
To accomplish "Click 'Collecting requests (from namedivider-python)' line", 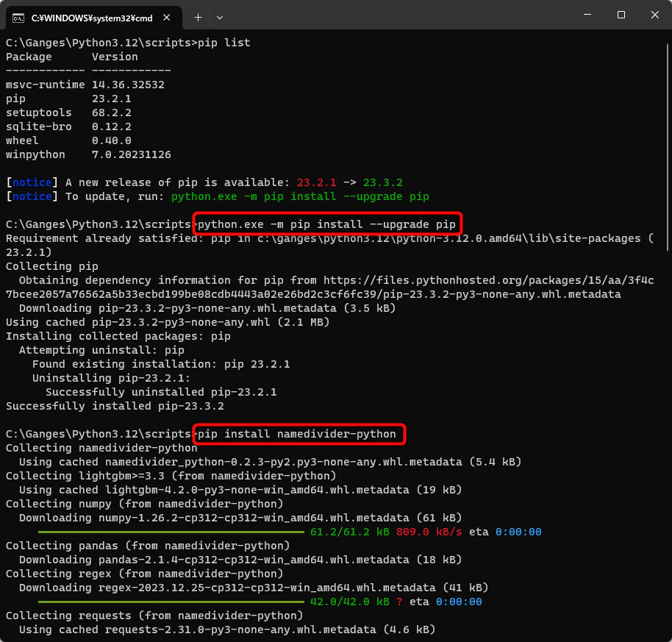I will [x=154, y=616].
